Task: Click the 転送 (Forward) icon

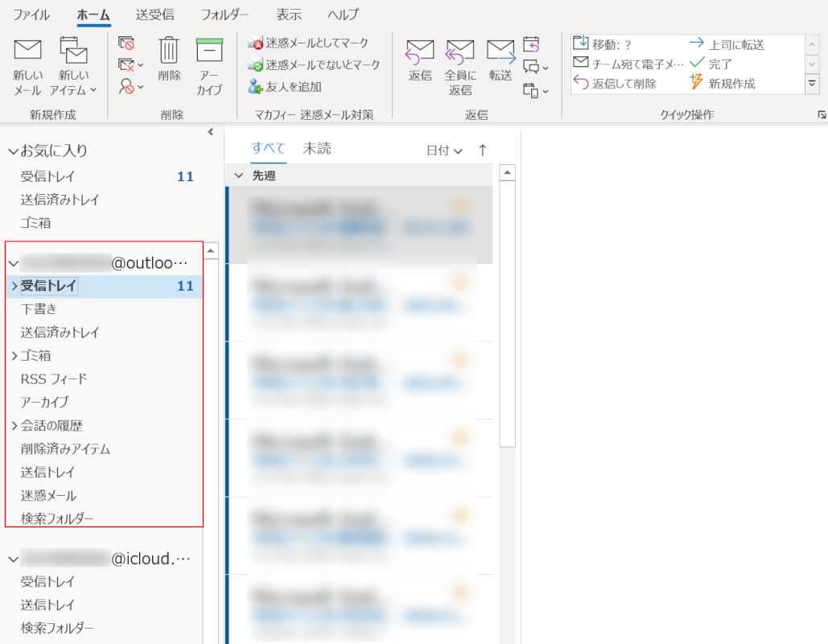Action: 501,53
